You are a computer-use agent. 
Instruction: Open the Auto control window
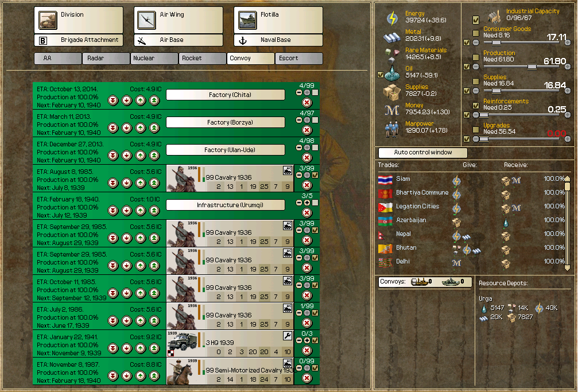point(423,152)
